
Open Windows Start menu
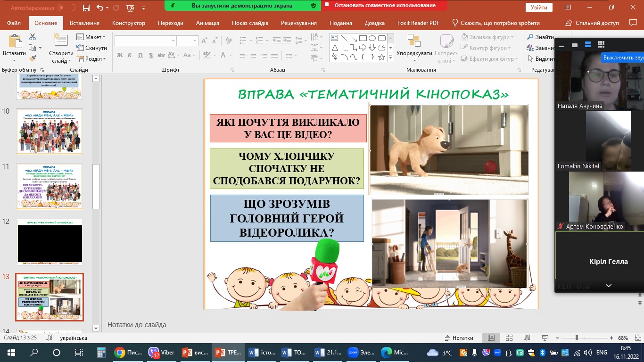(11, 353)
